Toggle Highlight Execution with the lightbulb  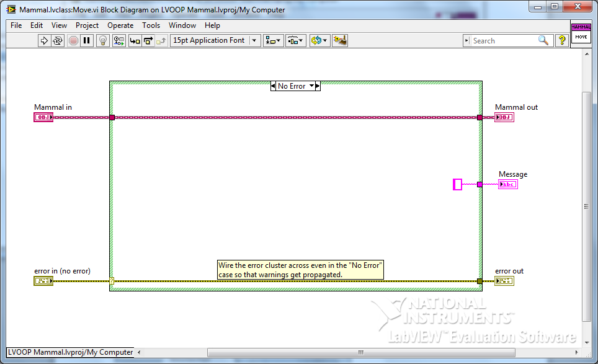[x=103, y=40]
